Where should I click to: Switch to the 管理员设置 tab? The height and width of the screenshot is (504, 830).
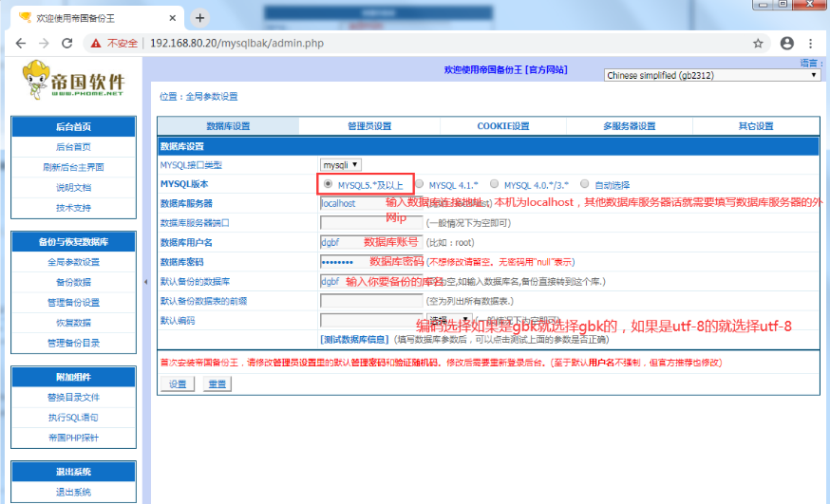pos(369,126)
